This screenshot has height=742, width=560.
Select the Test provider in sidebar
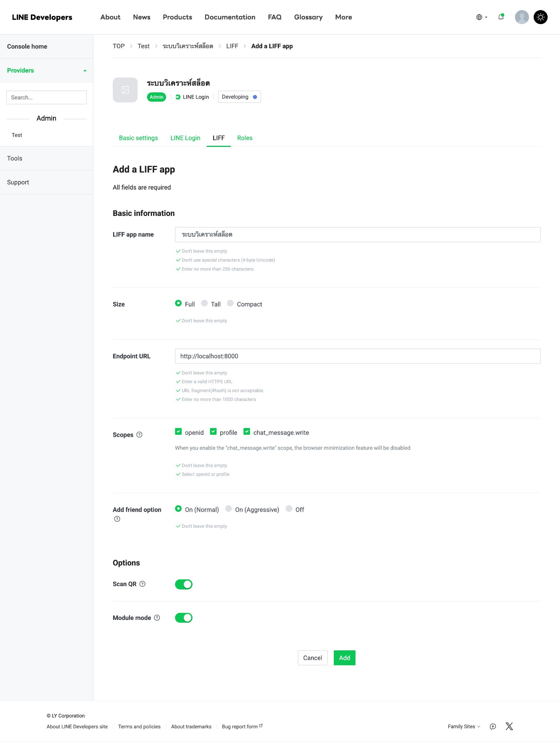click(17, 135)
